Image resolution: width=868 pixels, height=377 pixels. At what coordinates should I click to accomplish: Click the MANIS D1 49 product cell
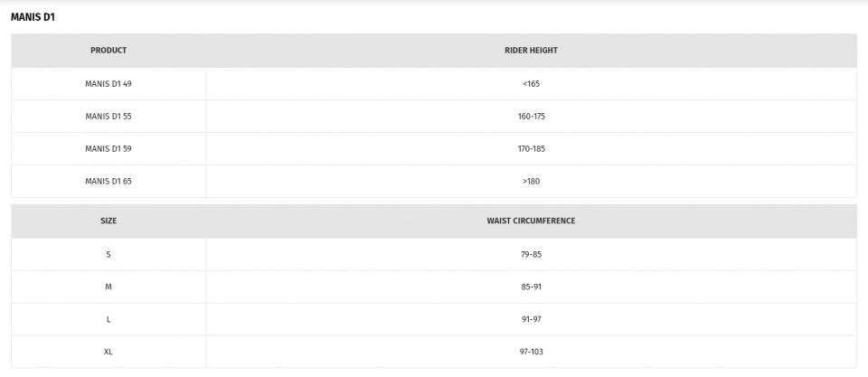pyautogui.click(x=108, y=84)
